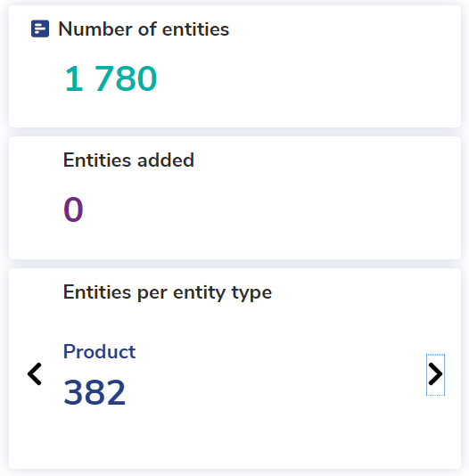Image resolution: width=469 pixels, height=476 pixels.
Task: Click the 382 Product count value
Action: [x=95, y=392]
